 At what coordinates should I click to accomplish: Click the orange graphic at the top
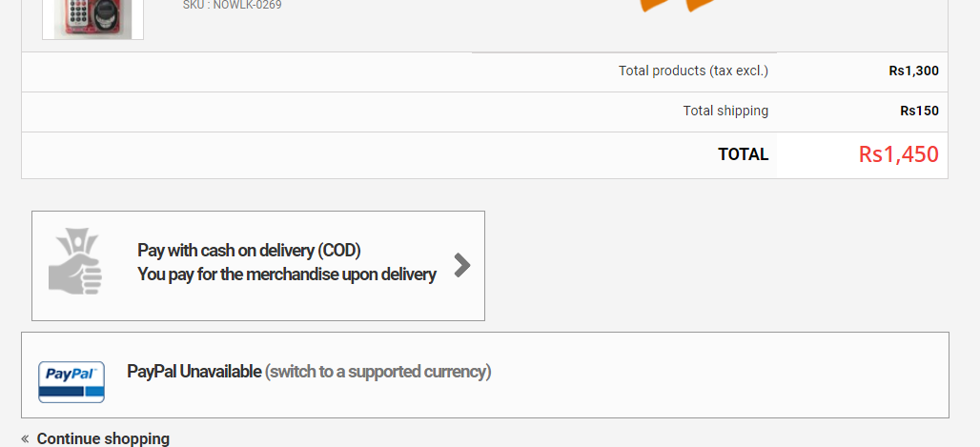click(679, 6)
